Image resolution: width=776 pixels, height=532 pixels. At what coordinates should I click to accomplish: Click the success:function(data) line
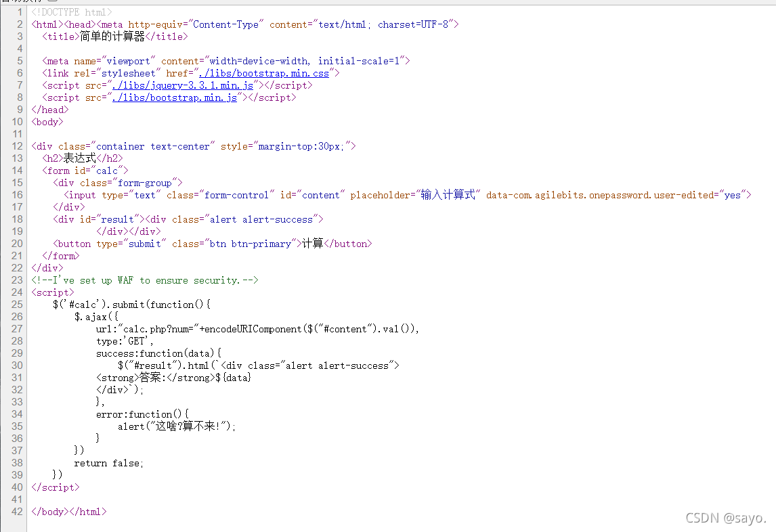(159, 353)
